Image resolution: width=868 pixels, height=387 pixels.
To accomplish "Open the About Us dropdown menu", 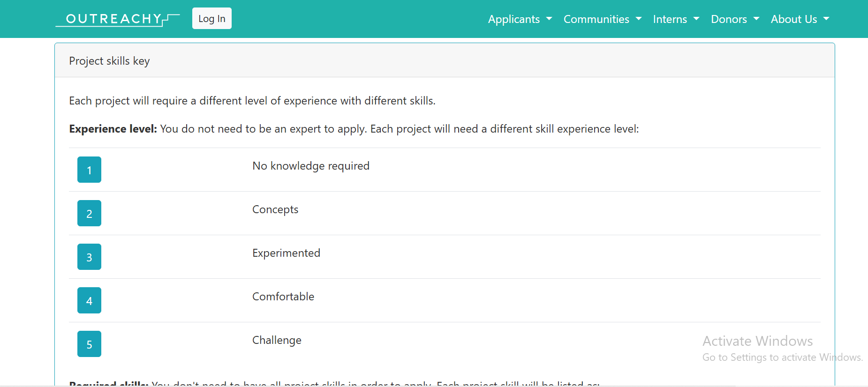I will click(x=800, y=19).
